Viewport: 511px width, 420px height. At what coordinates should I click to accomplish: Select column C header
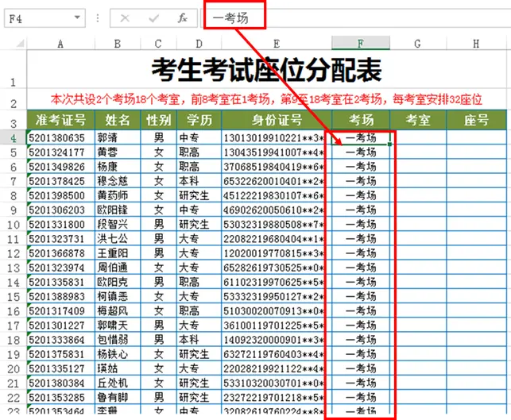158,44
